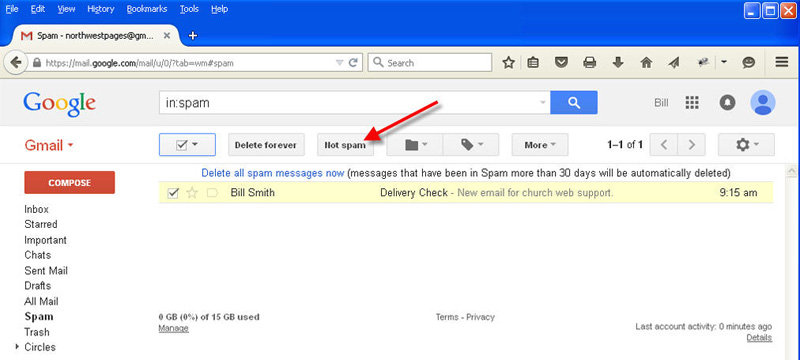Open the Move to folder dropdown
Image resolution: width=800 pixels, height=360 pixels.
(x=415, y=145)
